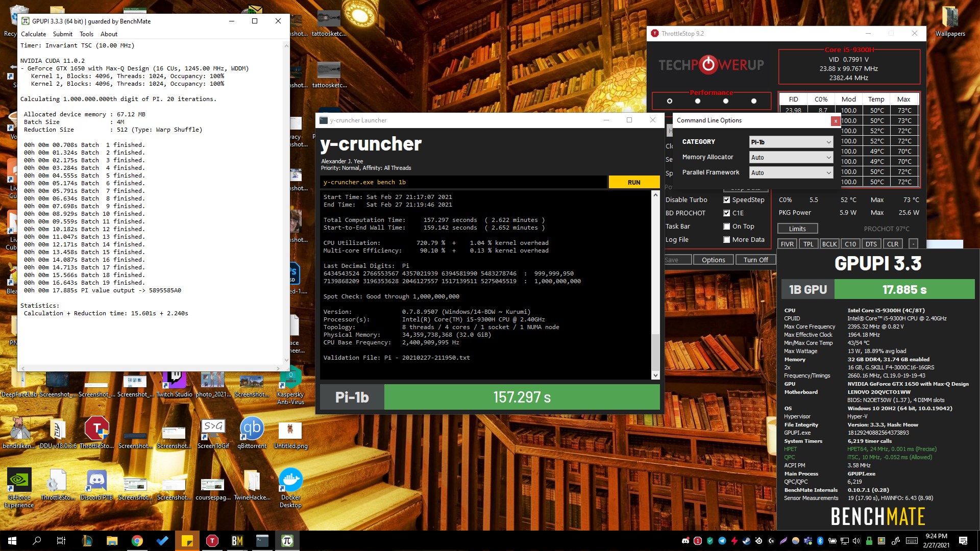This screenshot has width=980, height=551.
Task: Open the Parallel Framework dropdown
Action: 791,172
